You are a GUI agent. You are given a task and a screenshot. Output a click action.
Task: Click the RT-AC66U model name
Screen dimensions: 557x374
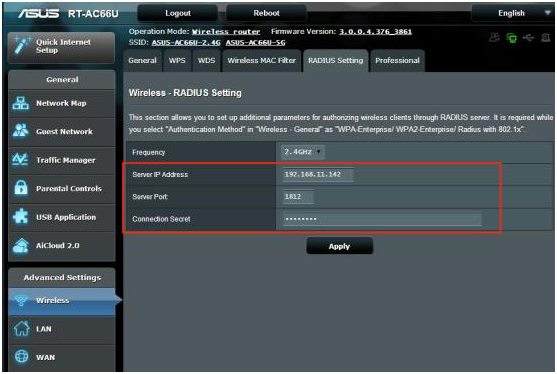click(x=93, y=13)
